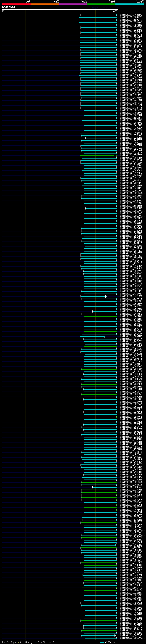This screenshot has height=644, width=146.
Task: Click the UniRef100_Q87TT4 label
Action: [131, 359]
